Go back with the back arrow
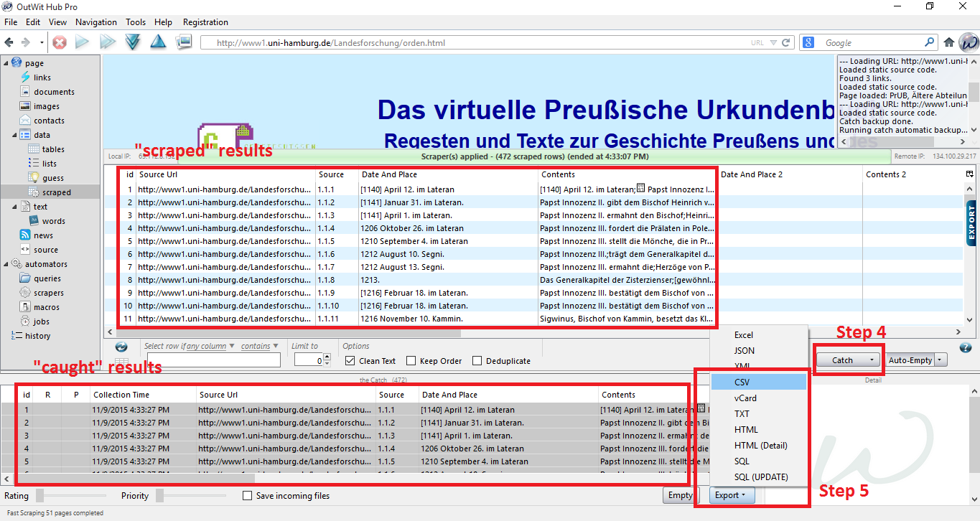The height and width of the screenshot is (521, 980). [x=10, y=42]
